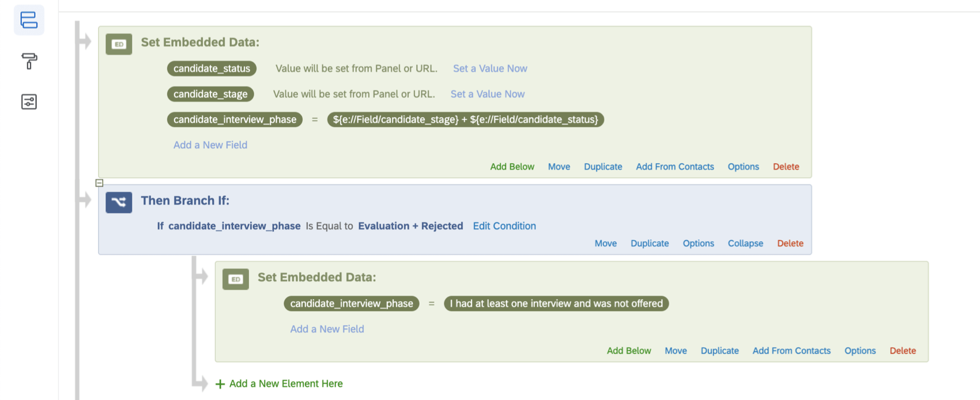Image resolution: width=980 pixels, height=400 pixels.
Task: Click the nested Set Embedded Data ED icon
Action: [235, 279]
